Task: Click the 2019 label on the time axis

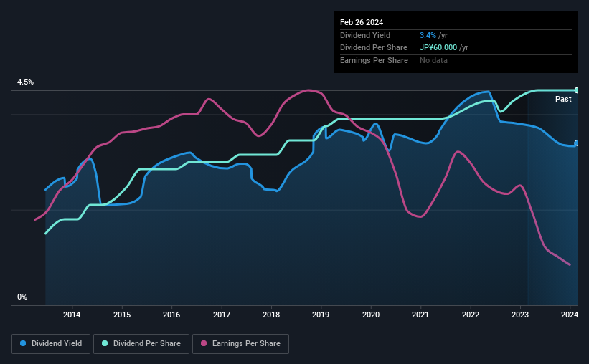Action: (321, 315)
